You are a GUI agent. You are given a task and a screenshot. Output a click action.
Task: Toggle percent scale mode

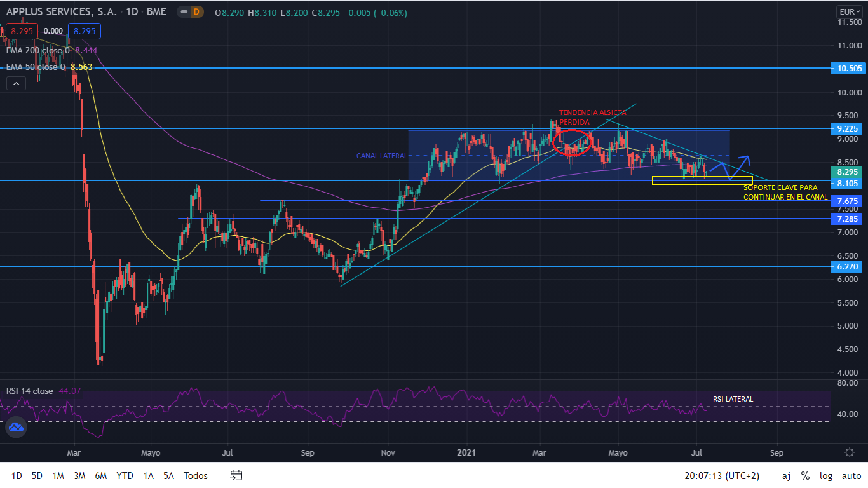coord(805,475)
